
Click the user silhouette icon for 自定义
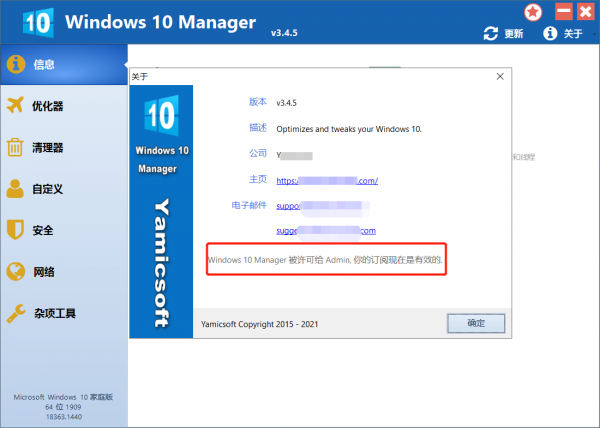click(15, 189)
